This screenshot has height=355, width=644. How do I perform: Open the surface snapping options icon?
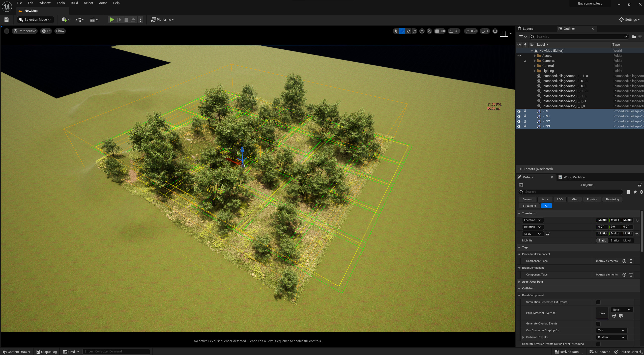click(x=429, y=31)
